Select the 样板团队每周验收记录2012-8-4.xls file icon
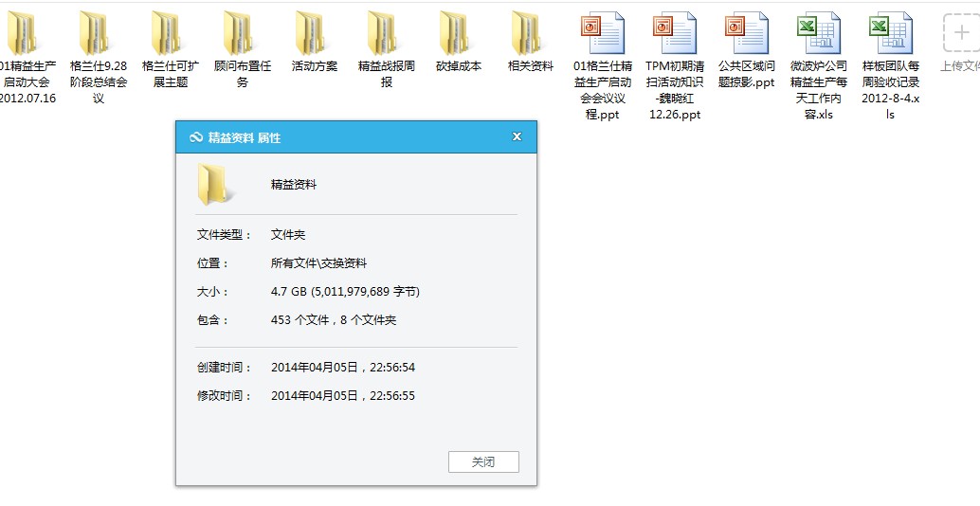 [x=891, y=33]
